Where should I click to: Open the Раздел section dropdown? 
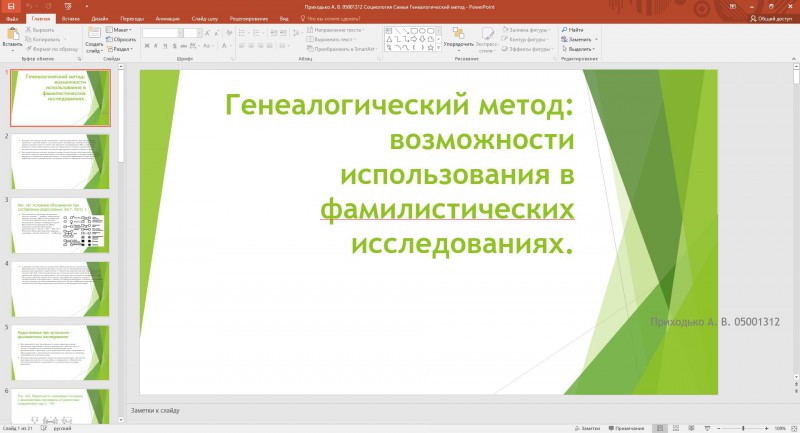(x=119, y=49)
